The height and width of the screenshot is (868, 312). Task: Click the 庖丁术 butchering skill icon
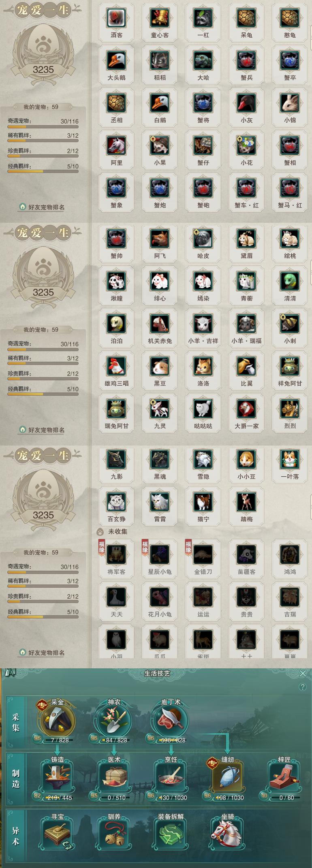click(171, 721)
